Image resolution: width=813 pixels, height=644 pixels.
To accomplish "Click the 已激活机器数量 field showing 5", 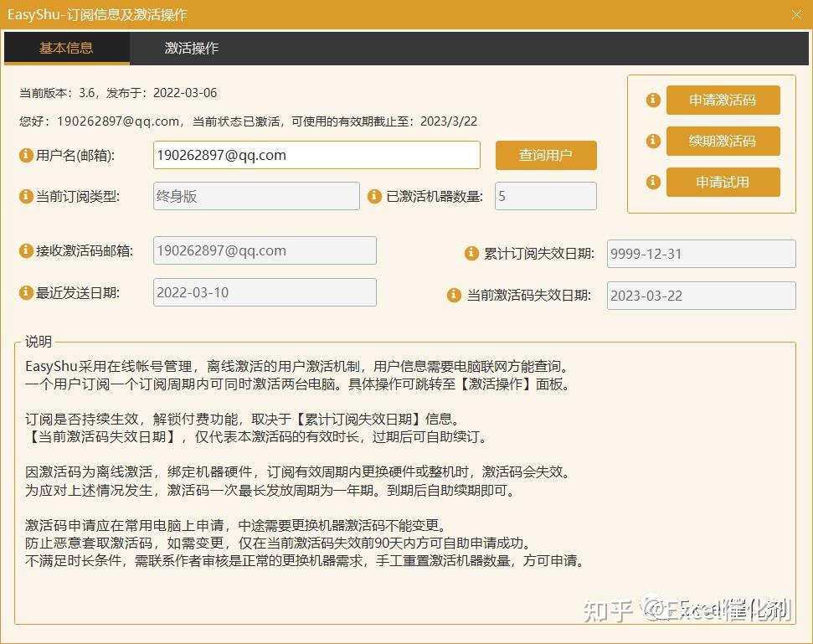I will (545, 196).
